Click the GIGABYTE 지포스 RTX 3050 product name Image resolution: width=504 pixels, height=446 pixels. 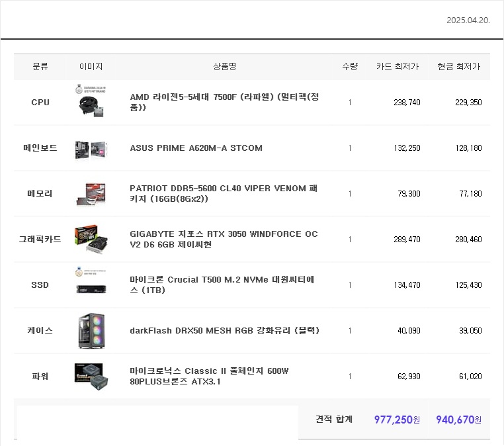[224, 240]
